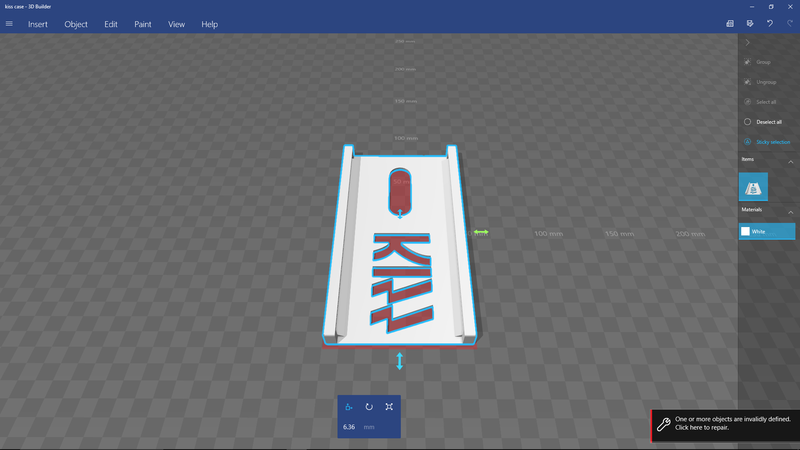This screenshot has height=450, width=800.
Task: Select the White material swatch
Action: click(x=746, y=232)
